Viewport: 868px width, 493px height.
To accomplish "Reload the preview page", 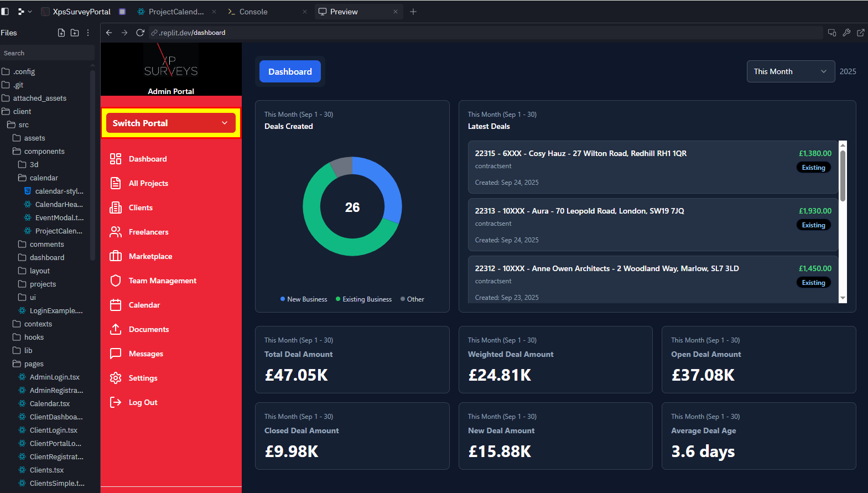I will (x=140, y=33).
